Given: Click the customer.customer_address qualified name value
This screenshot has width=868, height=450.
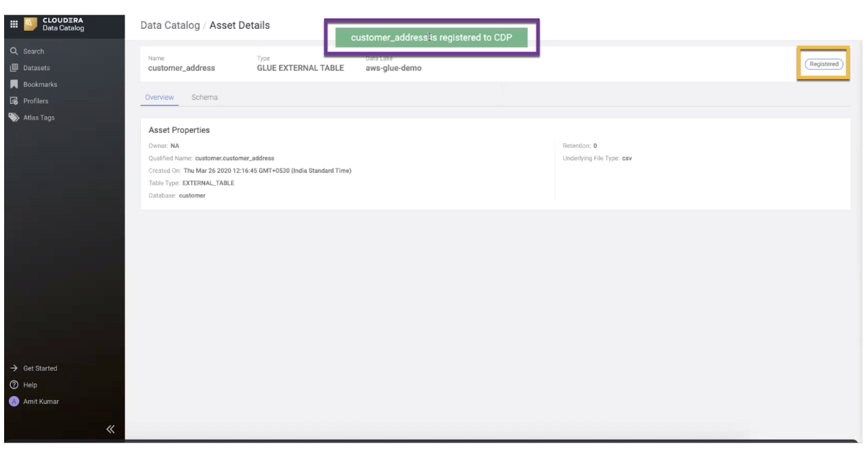Looking at the screenshot, I should coord(234,158).
